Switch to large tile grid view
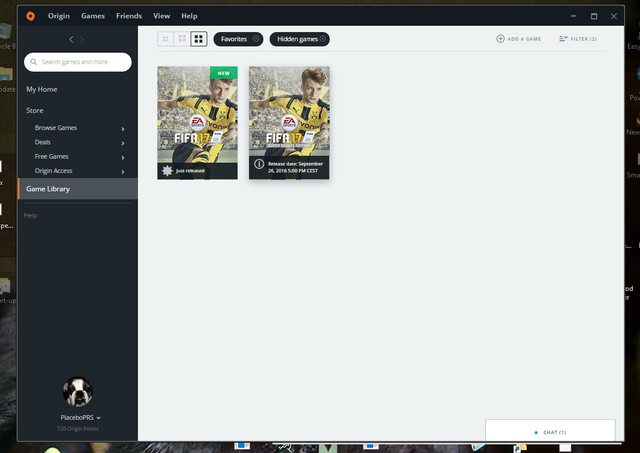The image size is (640, 453). 199,39
